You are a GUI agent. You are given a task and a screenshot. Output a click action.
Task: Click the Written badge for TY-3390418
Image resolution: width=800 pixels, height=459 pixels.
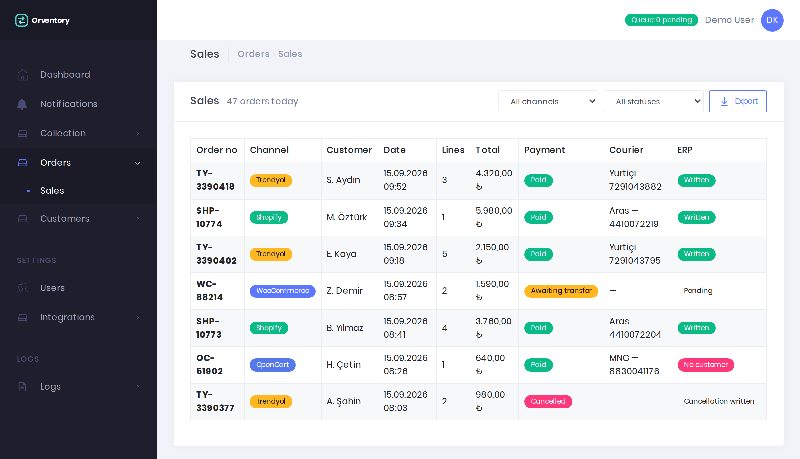(696, 180)
